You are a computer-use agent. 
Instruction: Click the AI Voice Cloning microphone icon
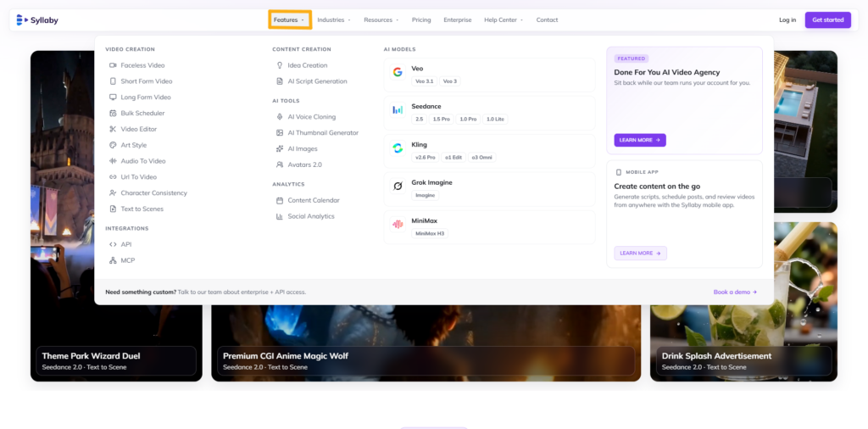[280, 117]
